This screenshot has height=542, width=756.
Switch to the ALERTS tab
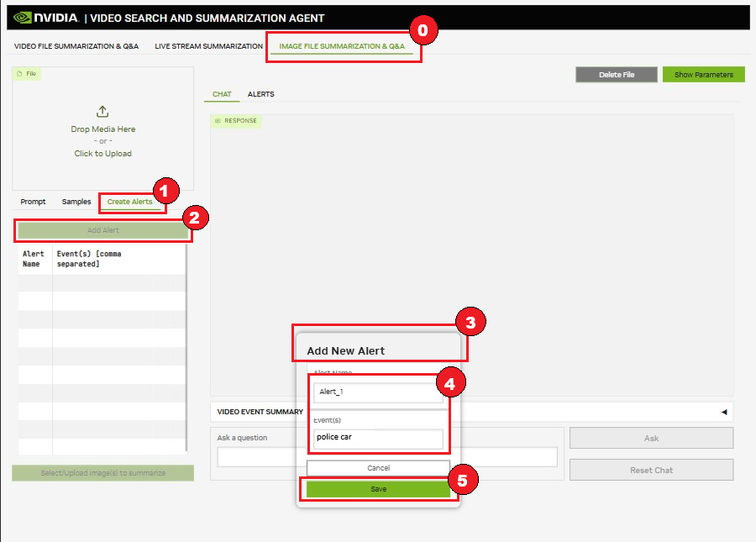pyautogui.click(x=260, y=94)
